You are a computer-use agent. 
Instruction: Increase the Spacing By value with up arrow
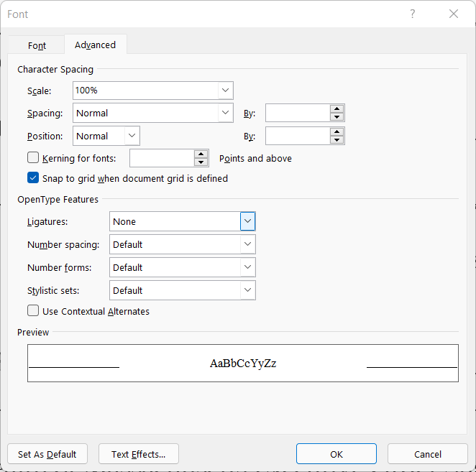pos(337,109)
